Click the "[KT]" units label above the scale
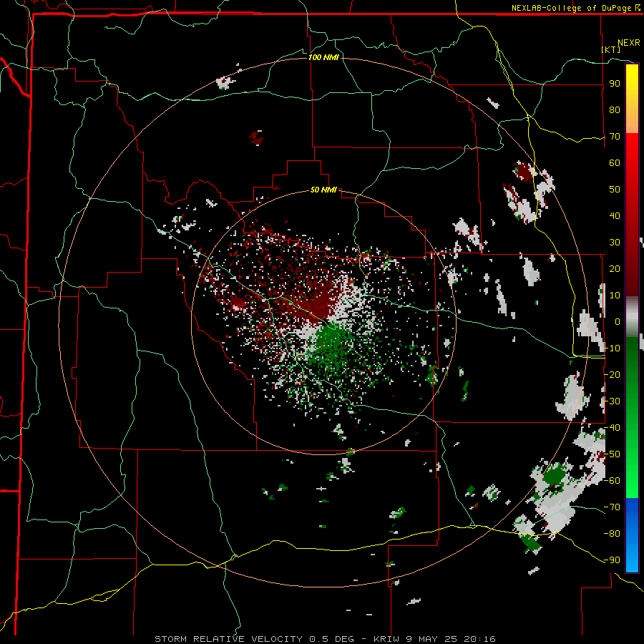 [x=611, y=49]
